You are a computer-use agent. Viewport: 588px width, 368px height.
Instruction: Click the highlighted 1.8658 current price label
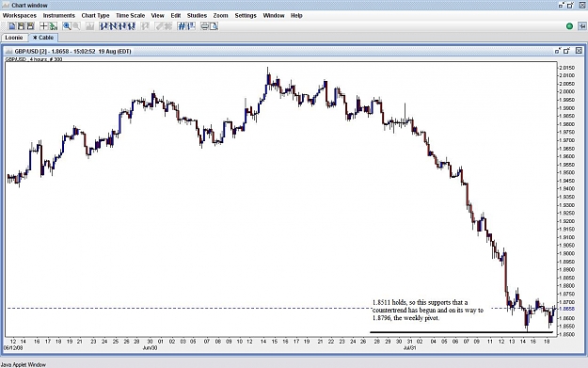point(566,309)
